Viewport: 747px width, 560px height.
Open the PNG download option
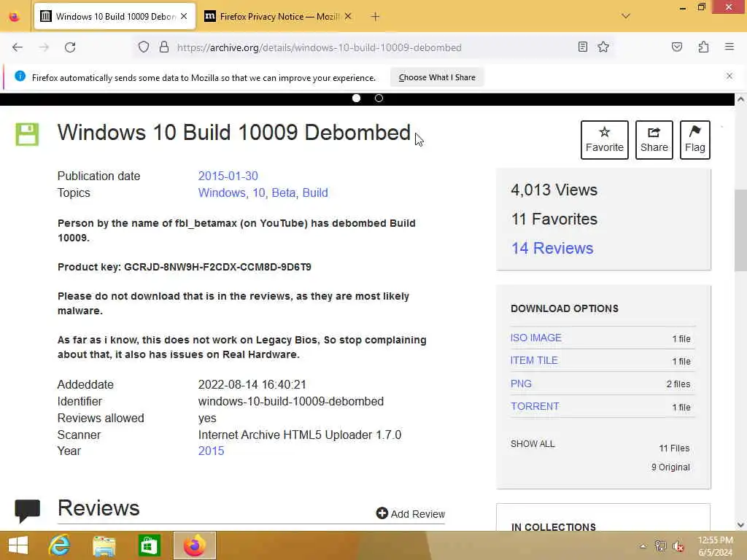pos(521,384)
